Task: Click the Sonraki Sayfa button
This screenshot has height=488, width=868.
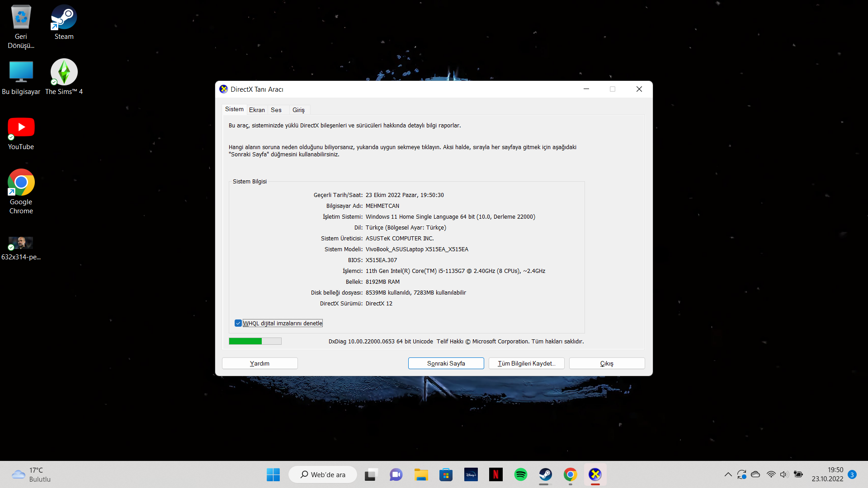Action: point(446,363)
